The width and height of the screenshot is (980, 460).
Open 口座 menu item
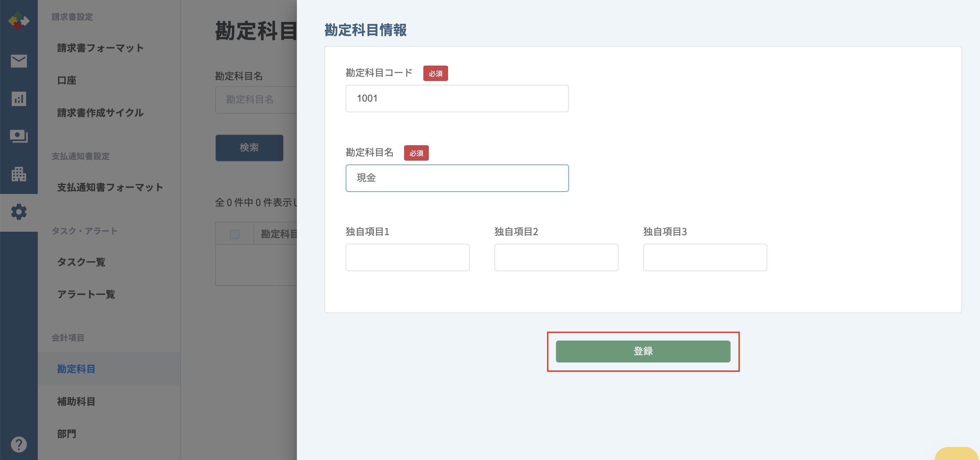click(67, 80)
